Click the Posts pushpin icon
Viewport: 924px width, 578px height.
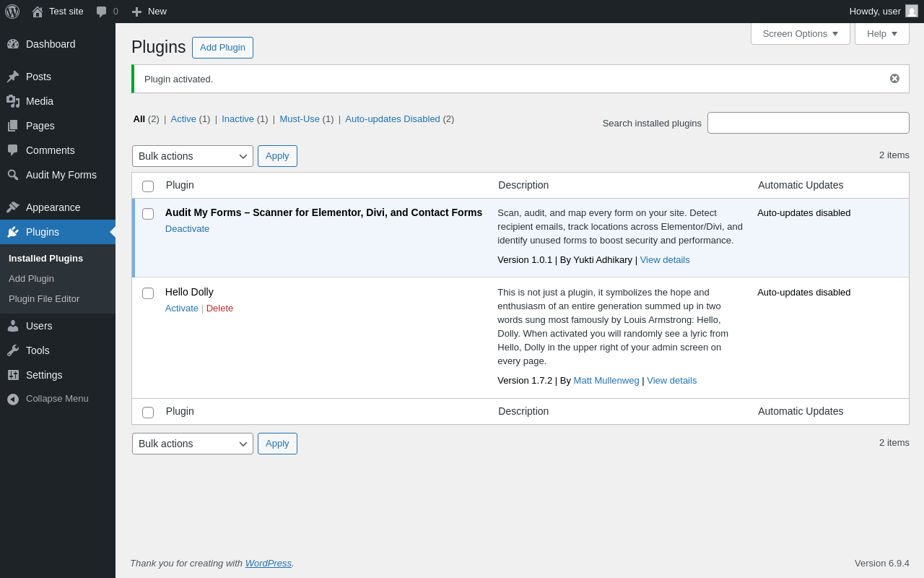coord(13,77)
